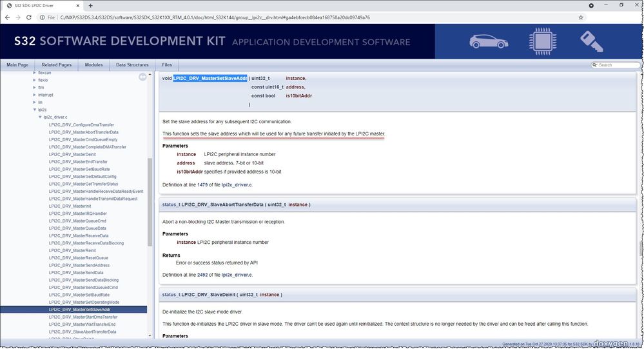
Task: Select LPI2C_DRV_MasterSetBaudRate in the tree
Action: 79,295
